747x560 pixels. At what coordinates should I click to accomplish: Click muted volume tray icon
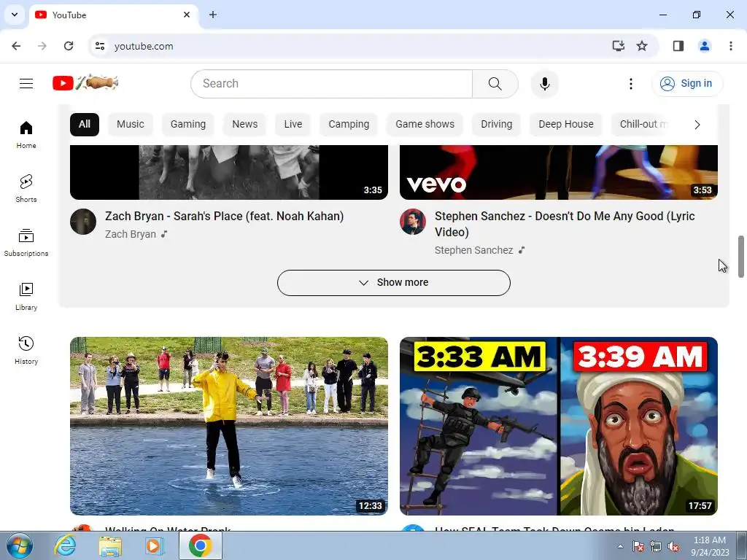pyautogui.click(x=673, y=546)
